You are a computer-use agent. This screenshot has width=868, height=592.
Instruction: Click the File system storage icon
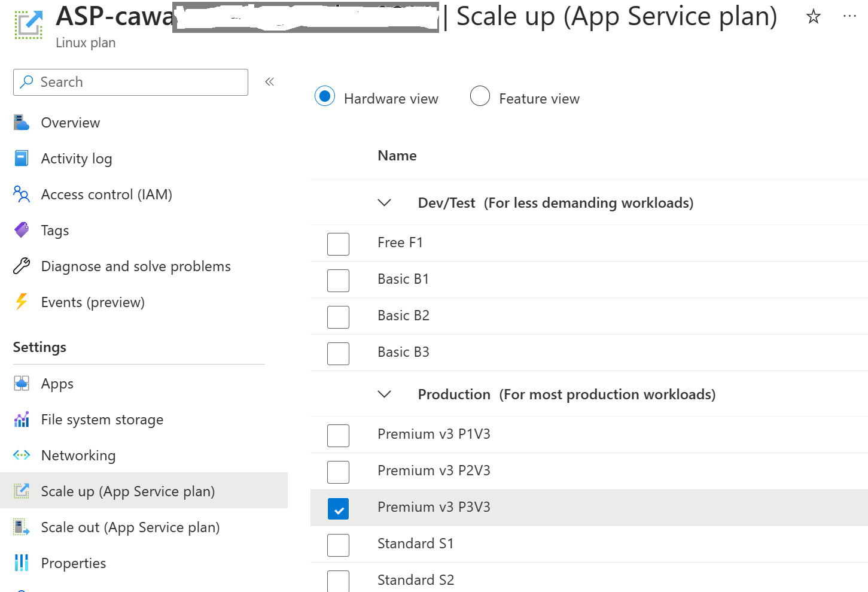[x=22, y=420]
